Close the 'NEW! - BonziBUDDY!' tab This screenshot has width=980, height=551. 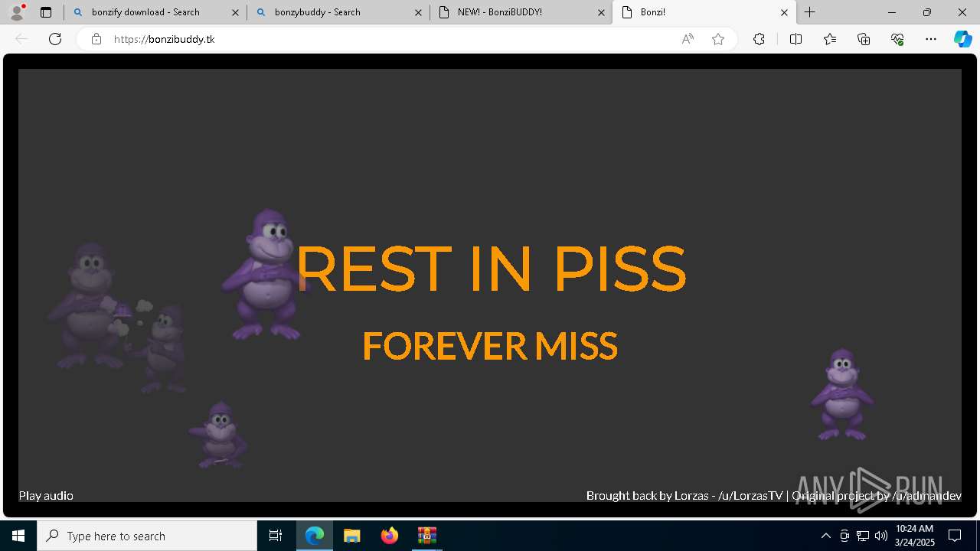click(601, 12)
